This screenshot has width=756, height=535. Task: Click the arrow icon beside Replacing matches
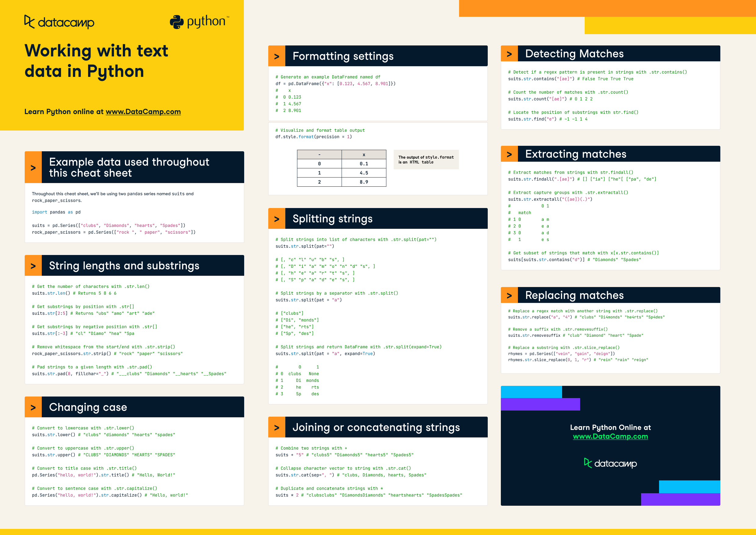click(509, 295)
